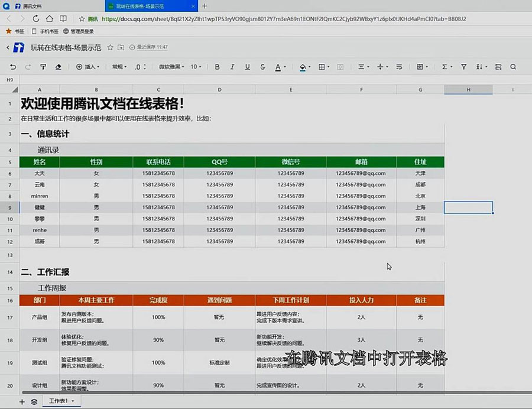Toggle text wrapping
The image size is (532, 409).
tap(399, 67)
